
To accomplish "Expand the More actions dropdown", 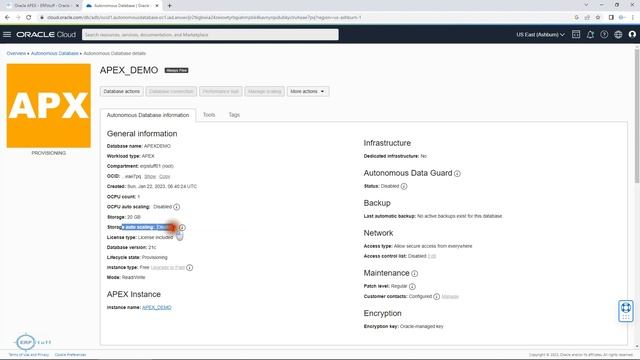I will point(307,91).
